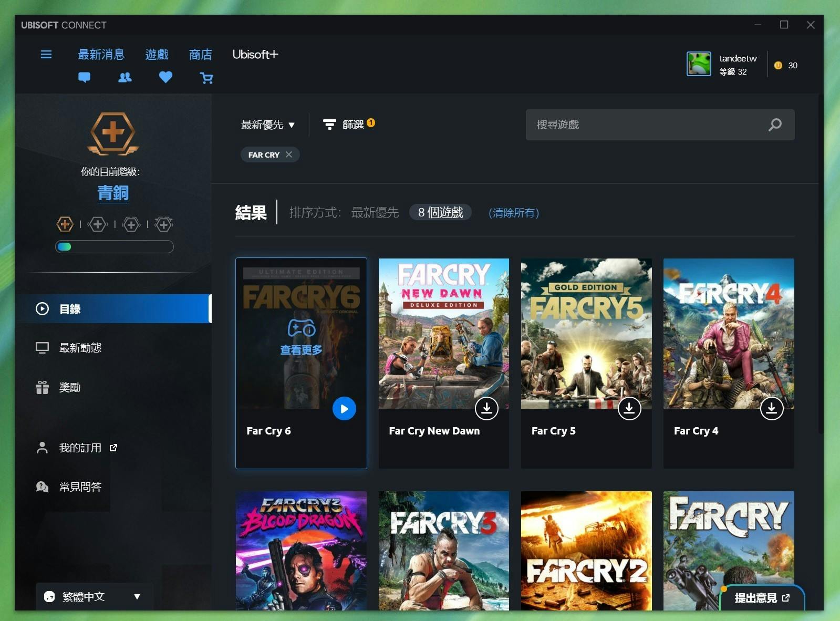Click the Ubisoft+ bronze tier badge
Viewport: 840px width, 621px height.
tap(113, 133)
